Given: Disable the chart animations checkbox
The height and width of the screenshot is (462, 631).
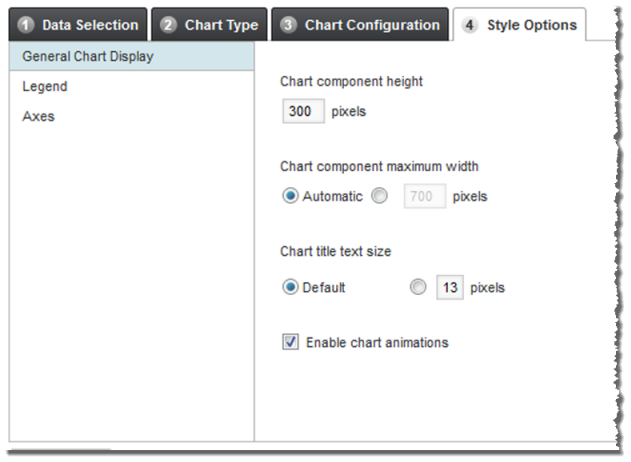Looking at the screenshot, I should [291, 343].
